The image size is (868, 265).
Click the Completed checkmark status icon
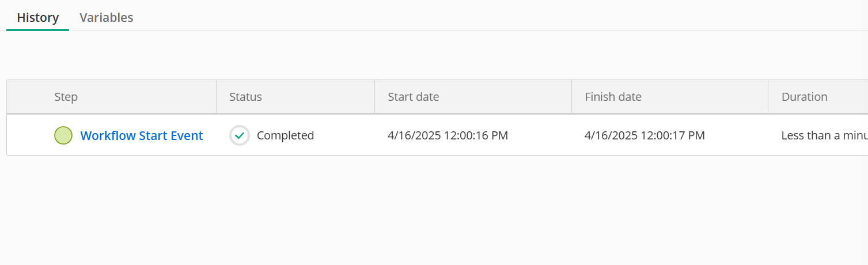point(240,135)
